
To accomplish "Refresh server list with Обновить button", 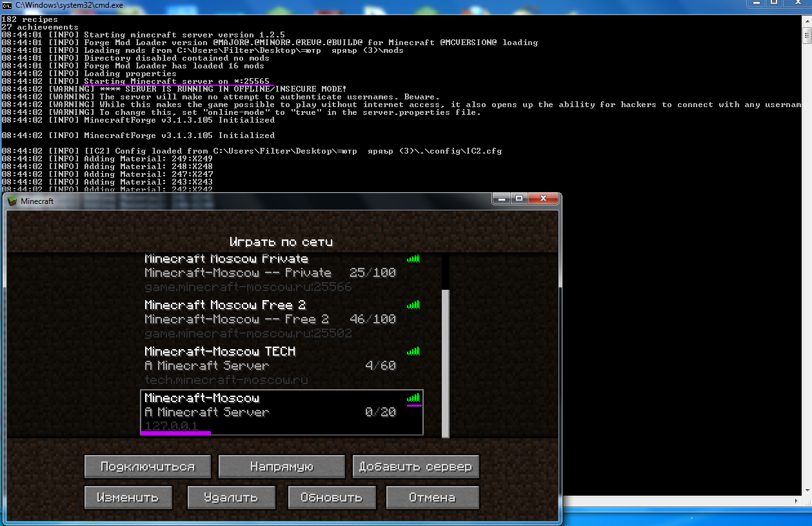I will (x=331, y=498).
